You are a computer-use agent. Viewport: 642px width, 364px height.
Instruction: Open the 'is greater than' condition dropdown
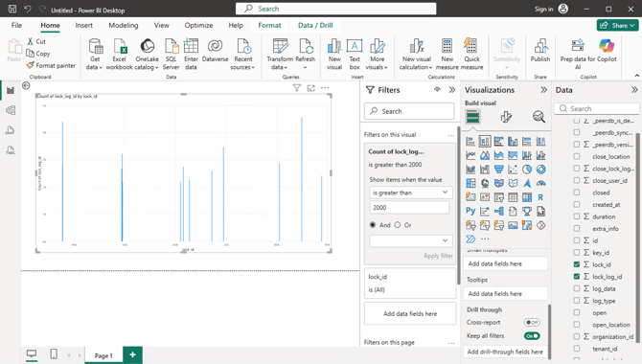click(x=411, y=193)
